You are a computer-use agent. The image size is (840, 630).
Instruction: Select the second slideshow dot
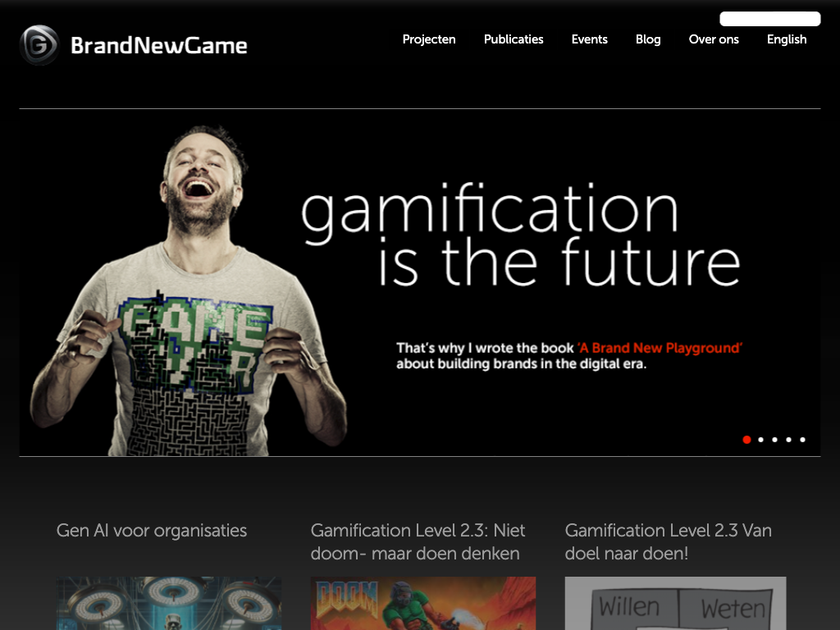760,440
